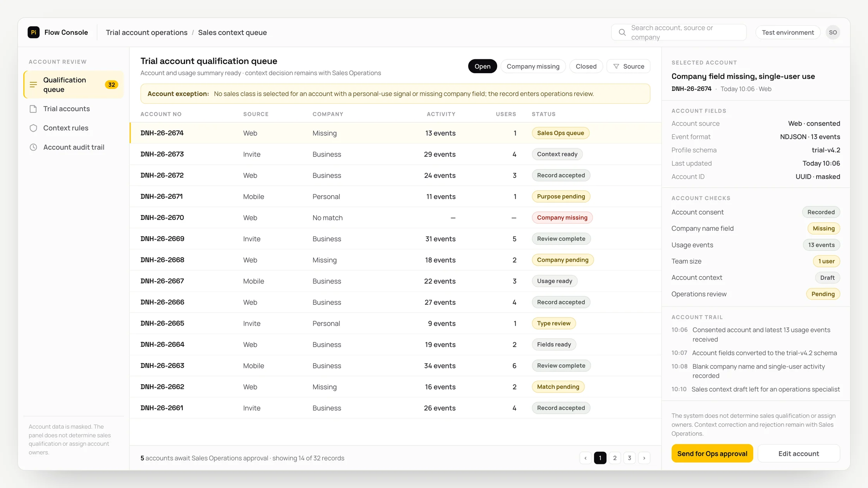The height and width of the screenshot is (488, 868).
Task: Click the Usage ready status badge
Action: [555, 281]
